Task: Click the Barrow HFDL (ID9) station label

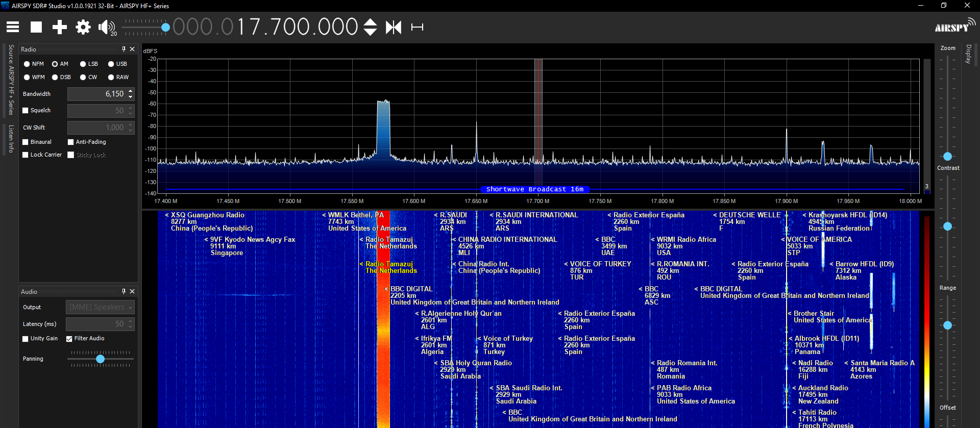Action: click(x=865, y=264)
